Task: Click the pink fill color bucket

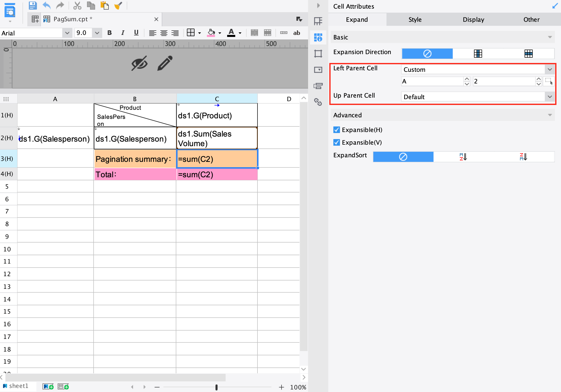Action: click(211, 33)
